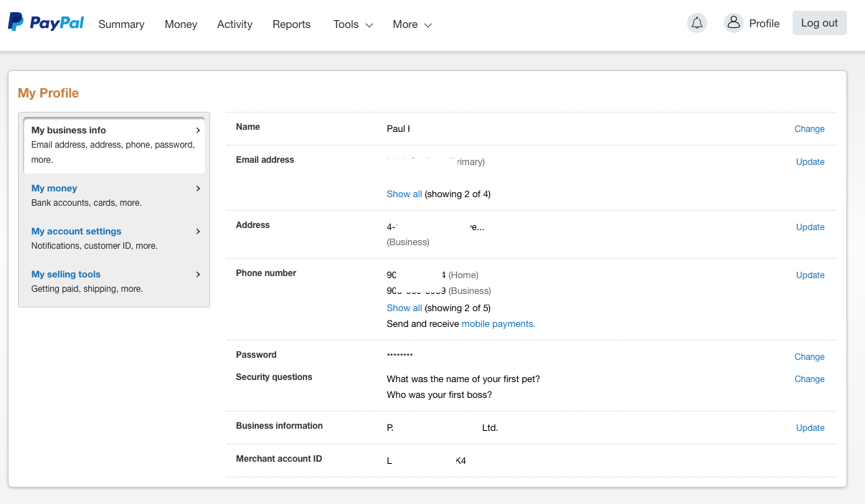Open My account settings section
The height and width of the screenshot is (504, 865).
[76, 232]
